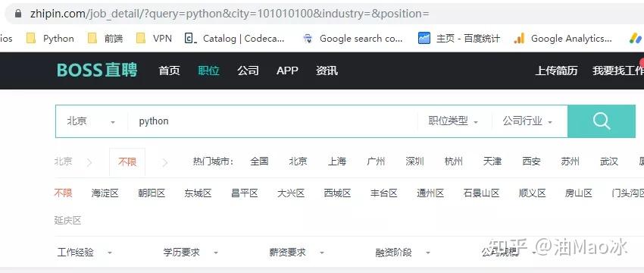Click the 我要找工作 link
Screen dimensions: 644x273
coord(617,71)
